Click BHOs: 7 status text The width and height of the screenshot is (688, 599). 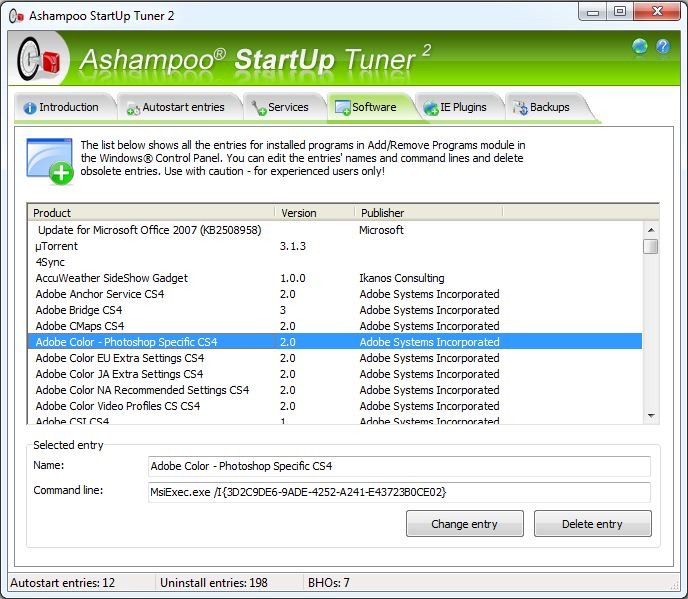(x=329, y=583)
